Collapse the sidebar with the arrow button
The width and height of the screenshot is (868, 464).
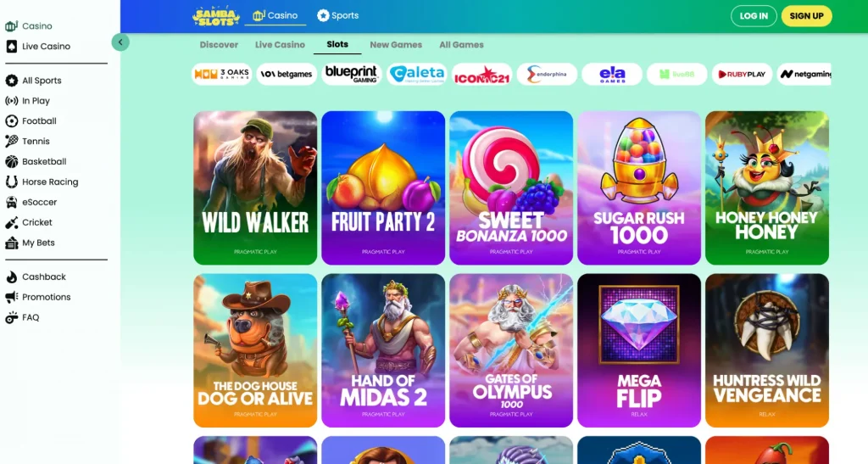click(x=120, y=42)
